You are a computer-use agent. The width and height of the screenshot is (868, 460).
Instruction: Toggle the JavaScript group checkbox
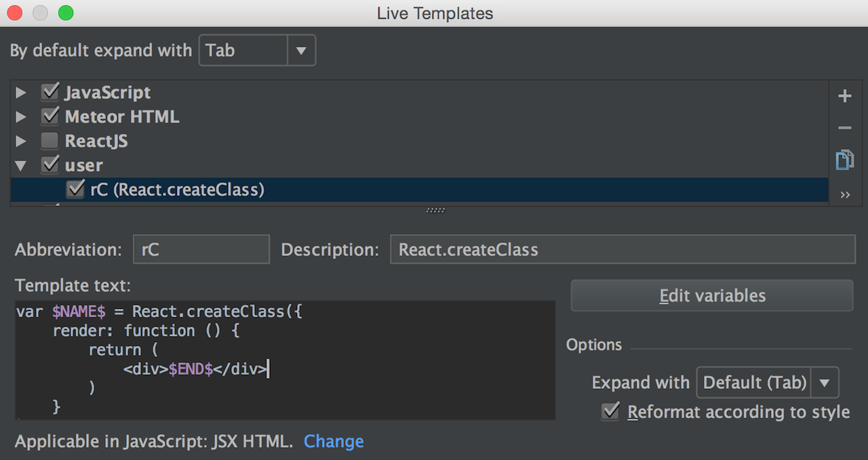(x=50, y=92)
